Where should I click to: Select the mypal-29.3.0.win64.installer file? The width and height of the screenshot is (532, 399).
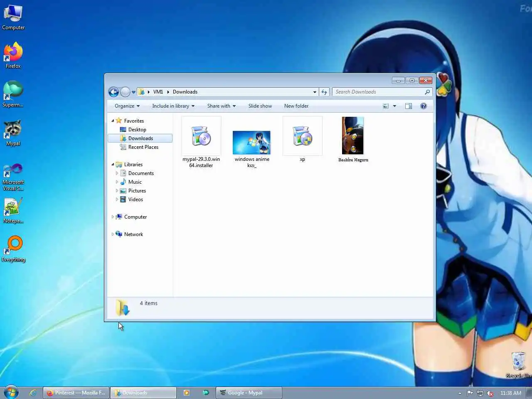[201, 142]
